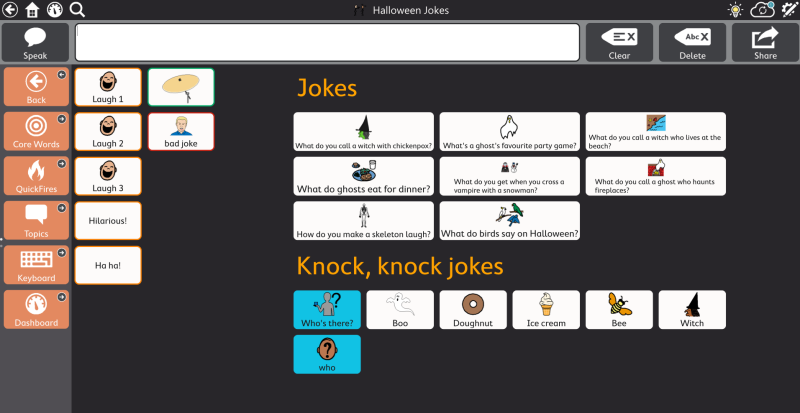Select the Doughnut cell
800x413 pixels.
coord(473,309)
